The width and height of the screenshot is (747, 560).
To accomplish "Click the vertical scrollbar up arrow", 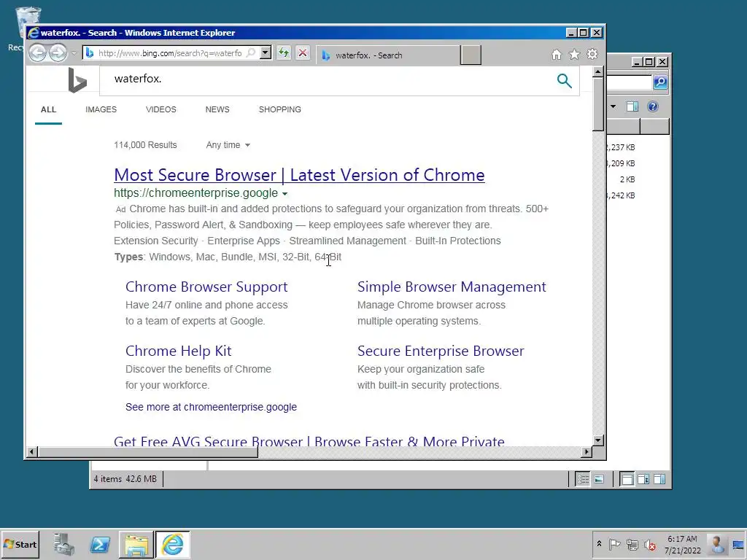I will [598, 72].
